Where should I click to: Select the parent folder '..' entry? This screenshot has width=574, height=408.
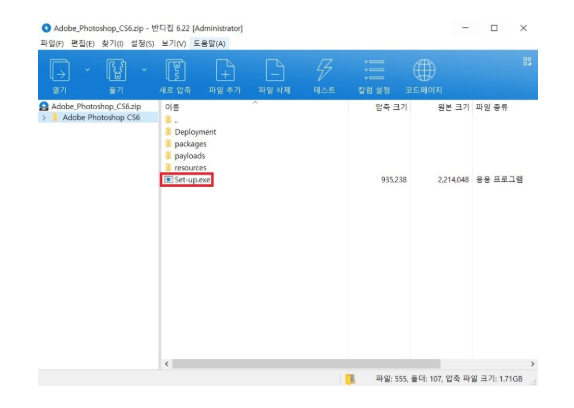pos(176,120)
